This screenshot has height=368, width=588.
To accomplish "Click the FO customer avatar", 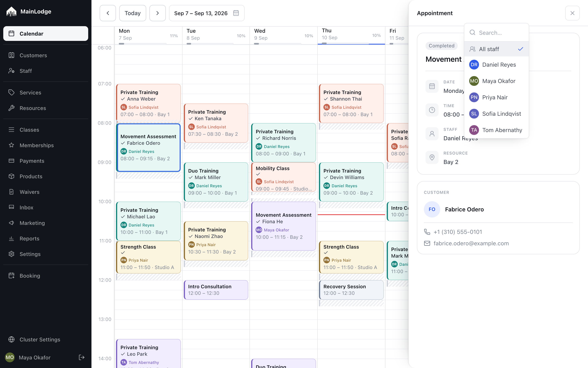I will coord(432,209).
